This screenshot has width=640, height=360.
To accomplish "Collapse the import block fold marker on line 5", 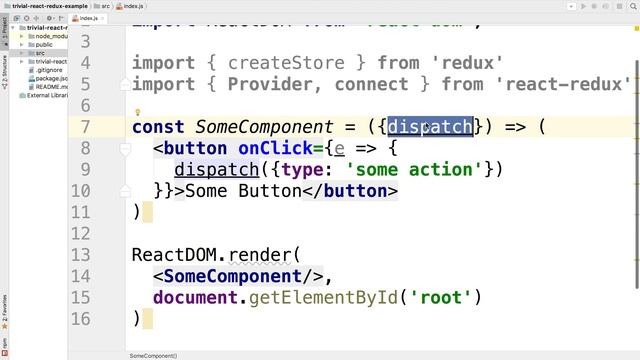I will 125,84.
